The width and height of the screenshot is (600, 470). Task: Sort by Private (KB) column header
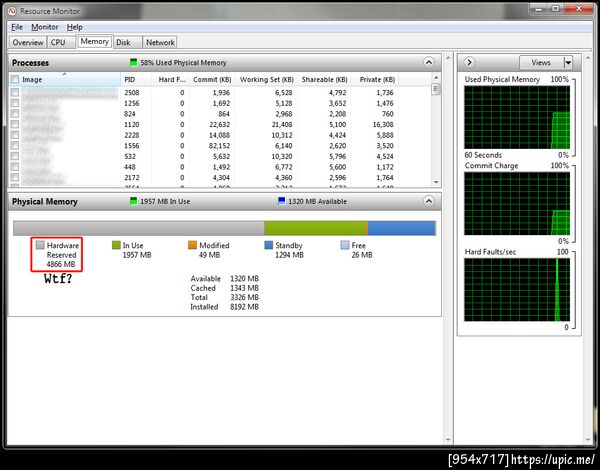coord(377,80)
